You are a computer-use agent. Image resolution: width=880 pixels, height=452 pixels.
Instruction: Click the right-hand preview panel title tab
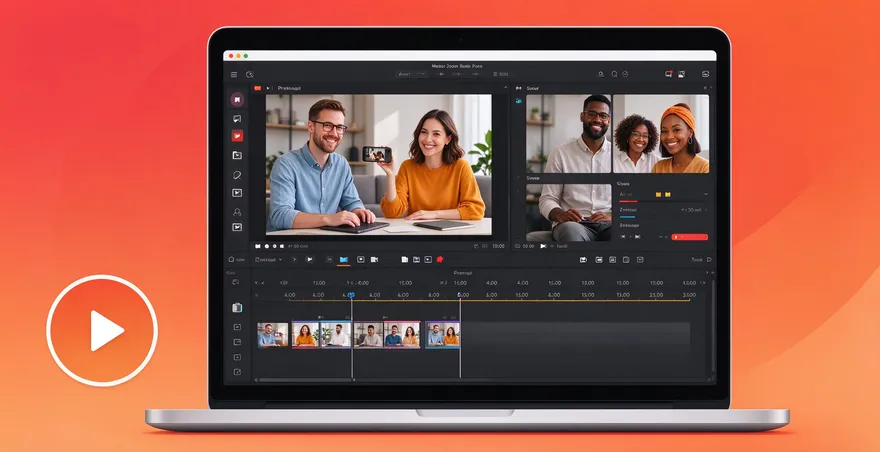click(533, 88)
